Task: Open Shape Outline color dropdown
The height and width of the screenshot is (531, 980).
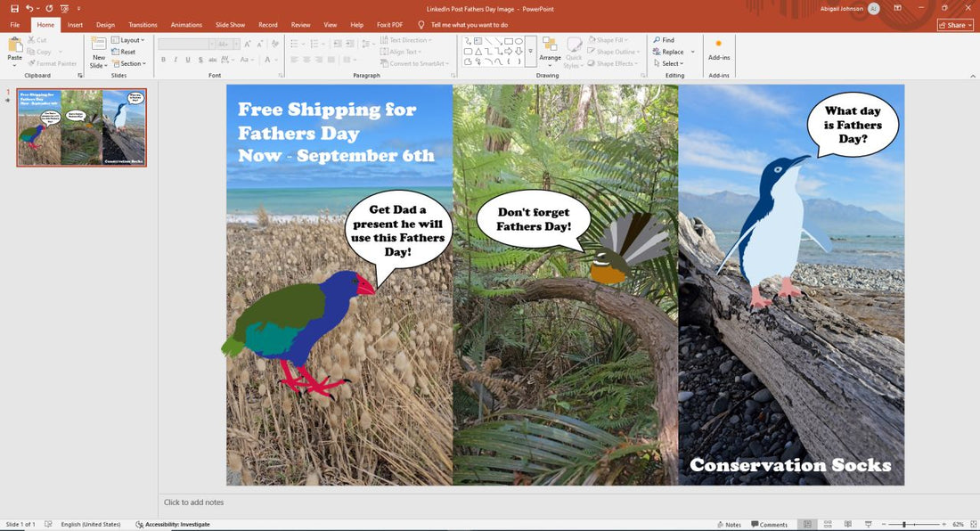Action: [x=614, y=52]
